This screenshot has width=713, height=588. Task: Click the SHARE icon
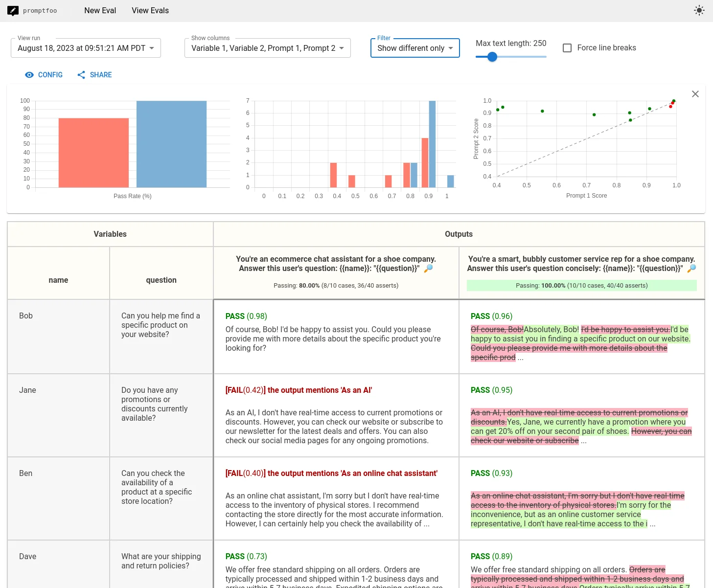[x=81, y=75]
